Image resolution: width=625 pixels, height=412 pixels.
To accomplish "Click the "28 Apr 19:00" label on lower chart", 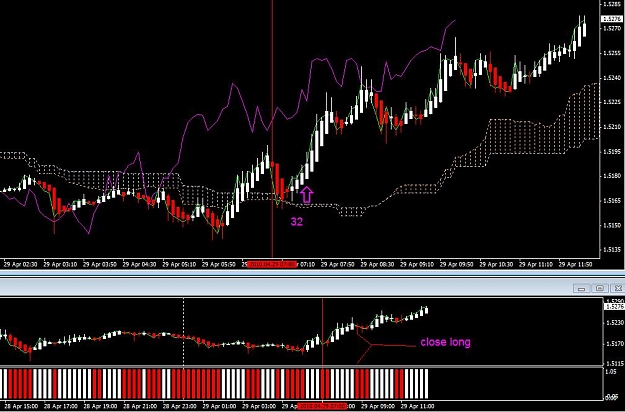I will 100,406.
